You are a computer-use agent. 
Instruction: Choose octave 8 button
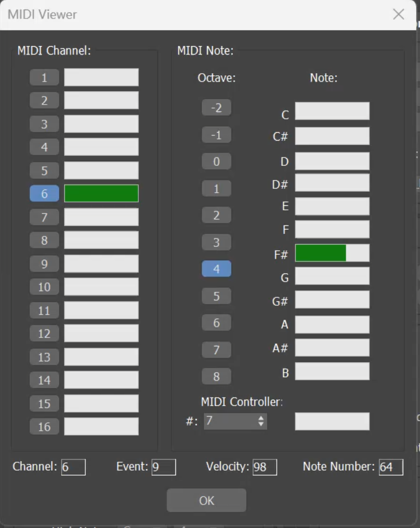[216, 377]
